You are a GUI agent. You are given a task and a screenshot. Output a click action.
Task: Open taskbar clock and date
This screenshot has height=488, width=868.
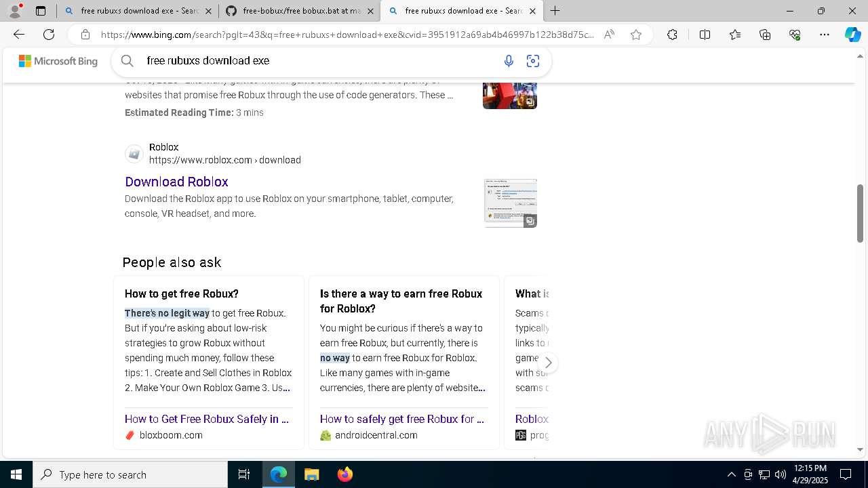click(810, 474)
